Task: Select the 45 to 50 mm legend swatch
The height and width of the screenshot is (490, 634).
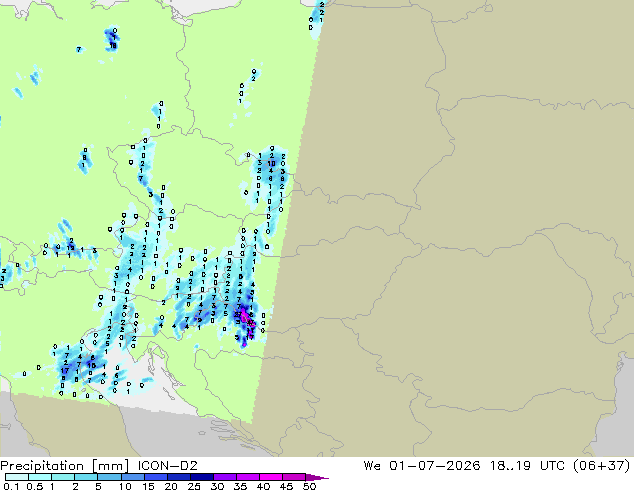Action: tap(294, 477)
